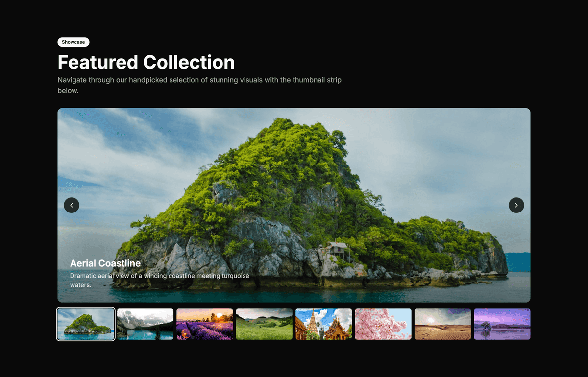Select the mountain lake thumbnail
This screenshot has width=588, height=377.
tap(145, 324)
